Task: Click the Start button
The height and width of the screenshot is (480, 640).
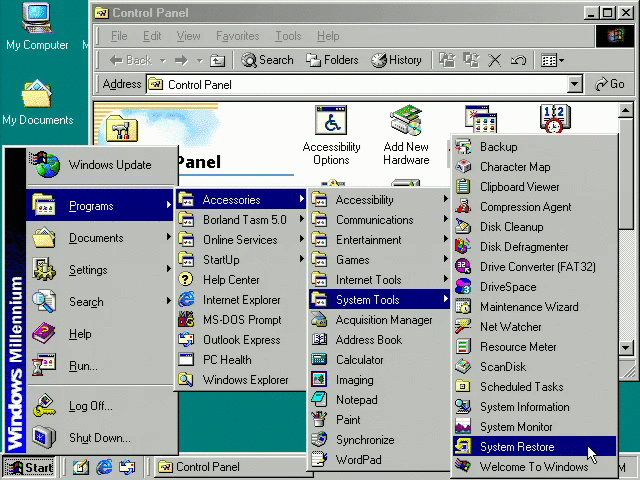Action: 29,467
